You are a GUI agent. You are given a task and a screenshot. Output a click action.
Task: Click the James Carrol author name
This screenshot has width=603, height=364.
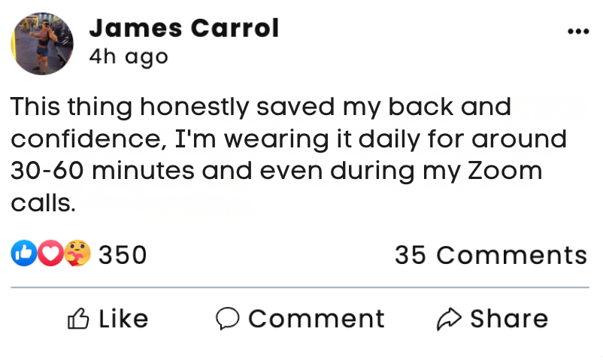[183, 29]
